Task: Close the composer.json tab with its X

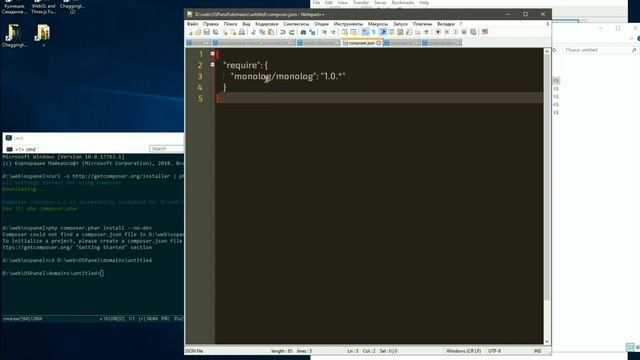Action: [379, 43]
